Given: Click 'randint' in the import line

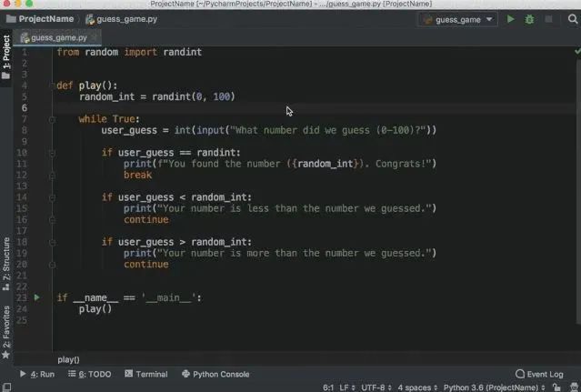Looking at the screenshot, I should click(183, 52).
